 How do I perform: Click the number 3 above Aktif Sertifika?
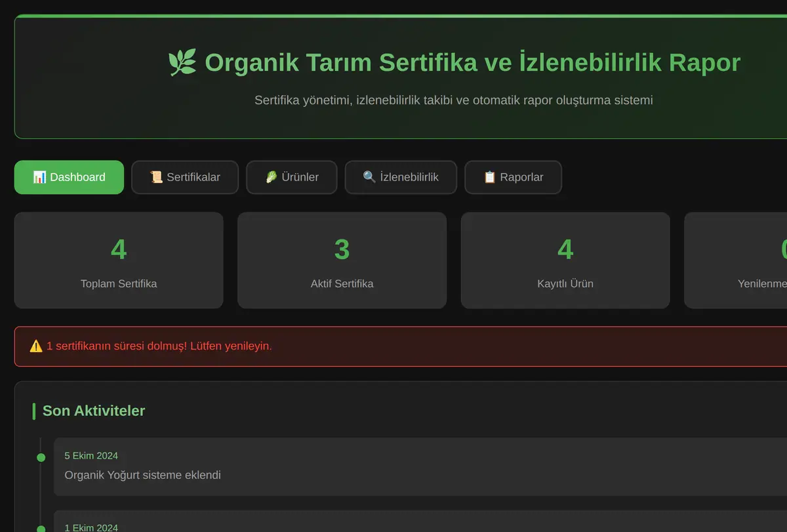tap(342, 249)
